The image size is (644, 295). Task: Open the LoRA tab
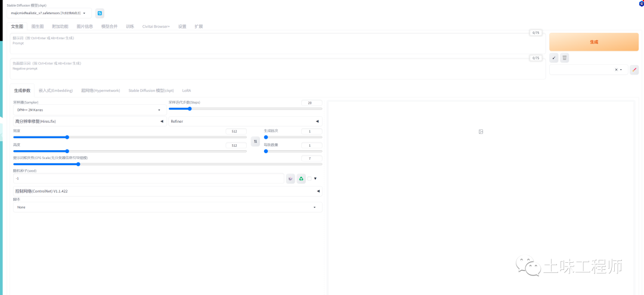coord(187,91)
